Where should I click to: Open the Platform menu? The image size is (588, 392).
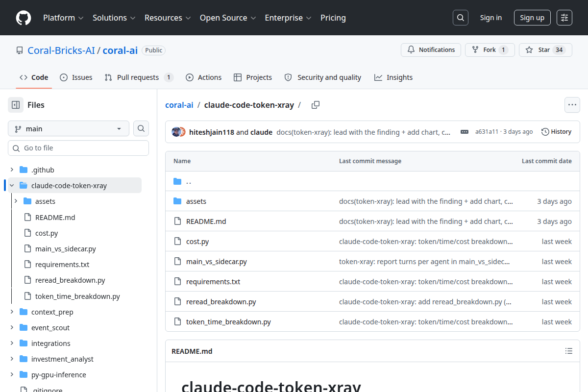coord(63,18)
